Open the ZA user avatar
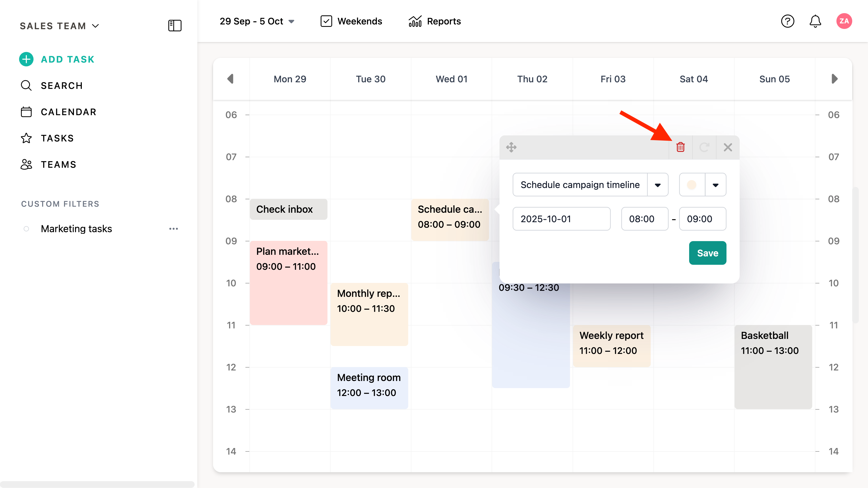 point(844,21)
